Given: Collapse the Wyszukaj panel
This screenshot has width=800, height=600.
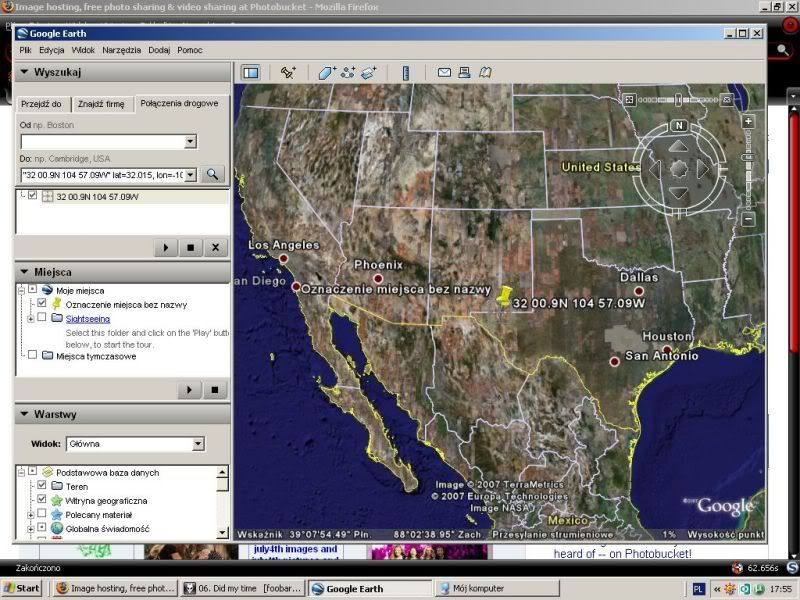Looking at the screenshot, I should [24, 72].
